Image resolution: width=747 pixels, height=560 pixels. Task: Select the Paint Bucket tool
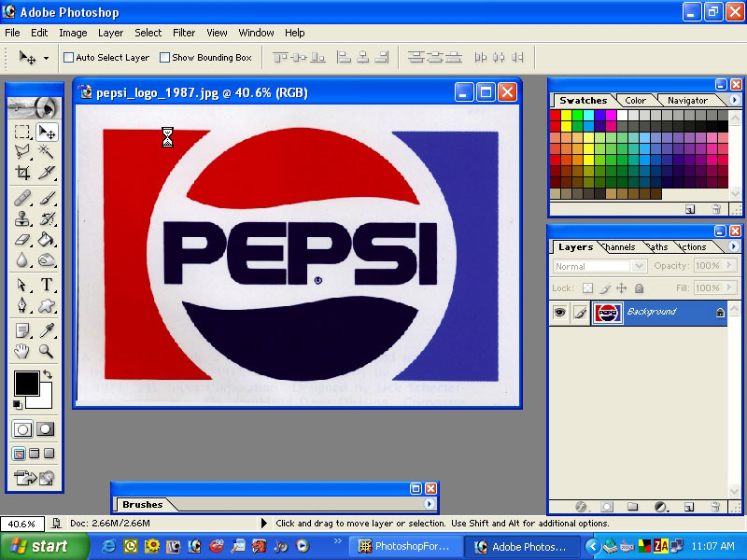pos(47,239)
